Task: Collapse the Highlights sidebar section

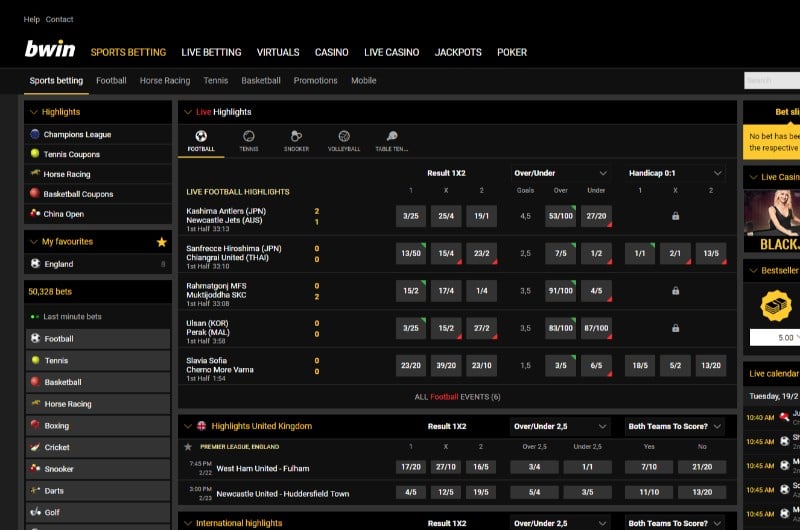Action: pos(34,112)
